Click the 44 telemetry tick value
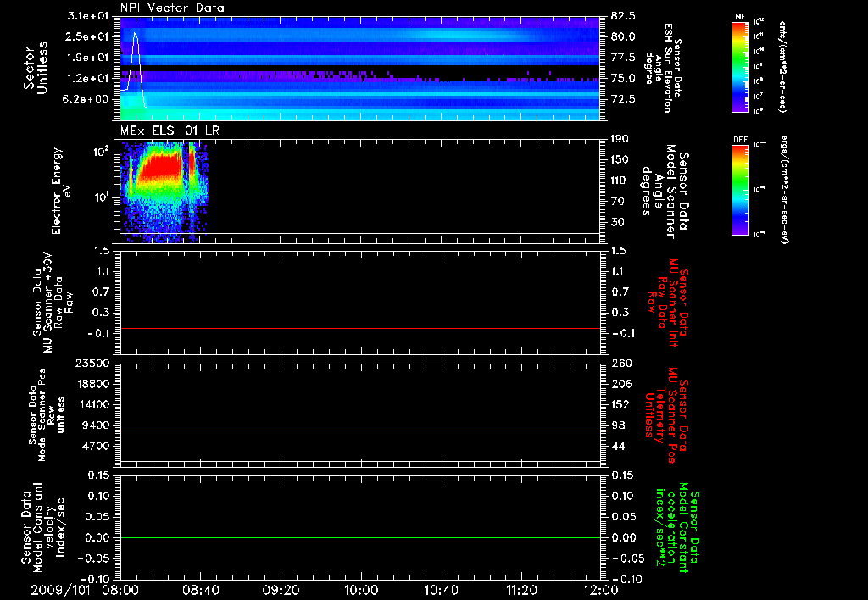868x600 pixels. tap(617, 446)
